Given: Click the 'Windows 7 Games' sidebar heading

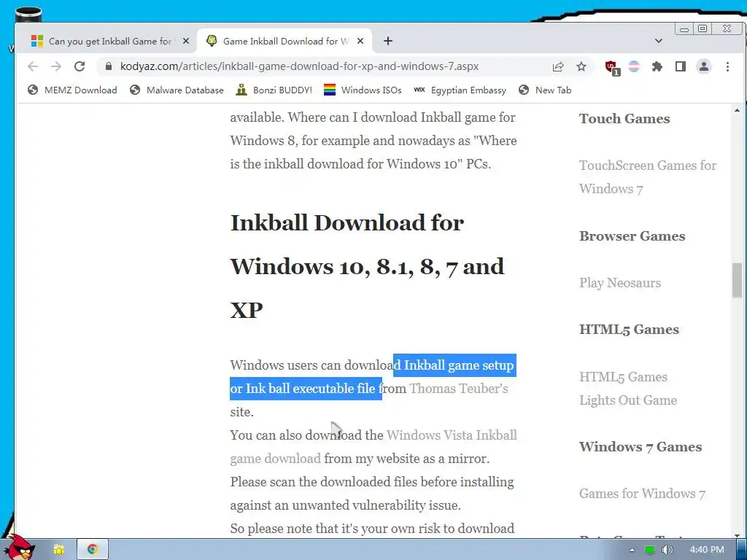Looking at the screenshot, I should click(x=640, y=447).
